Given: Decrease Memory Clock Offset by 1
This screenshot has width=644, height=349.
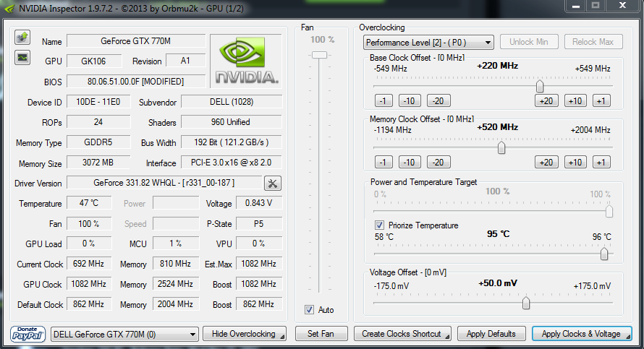Looking at the screenshot, I should click(384, 163).
